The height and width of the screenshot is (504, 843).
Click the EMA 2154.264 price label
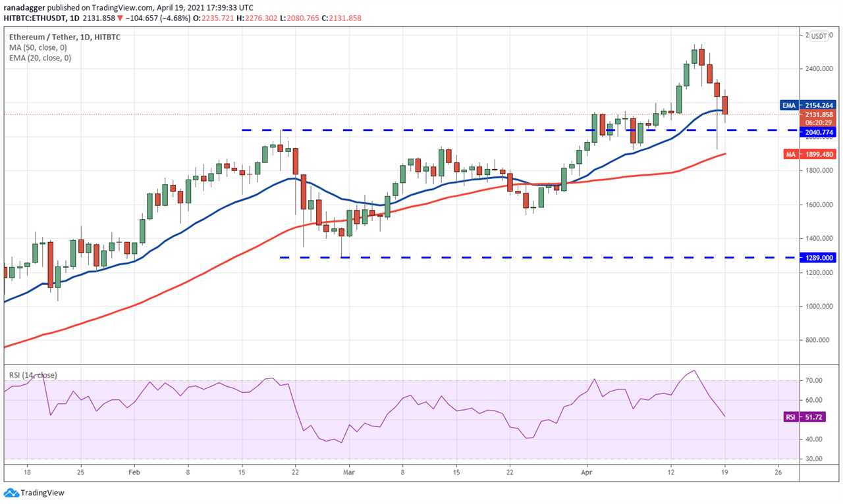pos(809,105)
